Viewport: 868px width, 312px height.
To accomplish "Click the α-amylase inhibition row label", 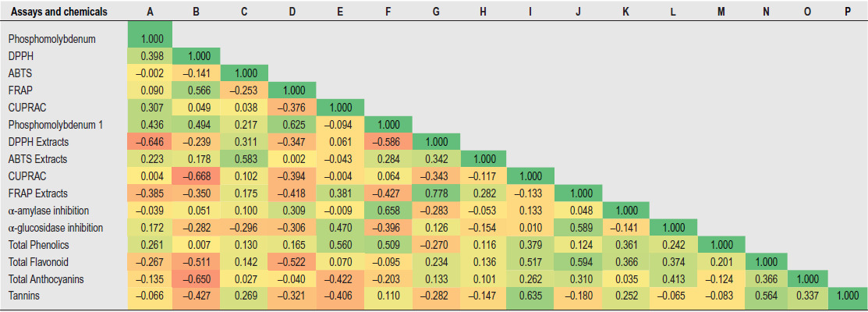I will tap(48, 210).
